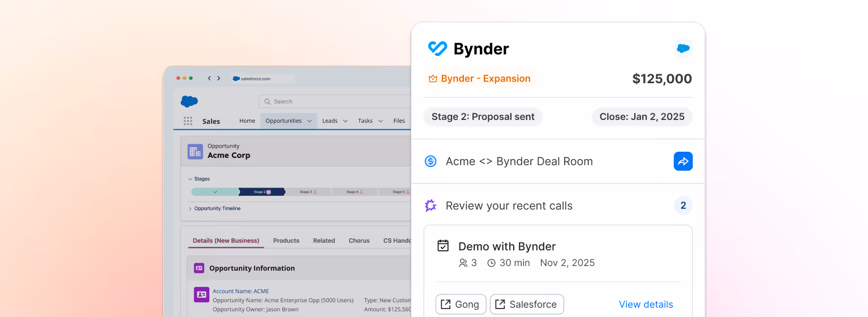Click the Sales app name
Screen dimensions: 868x317
pyautogui.click(x=211, y=121)
